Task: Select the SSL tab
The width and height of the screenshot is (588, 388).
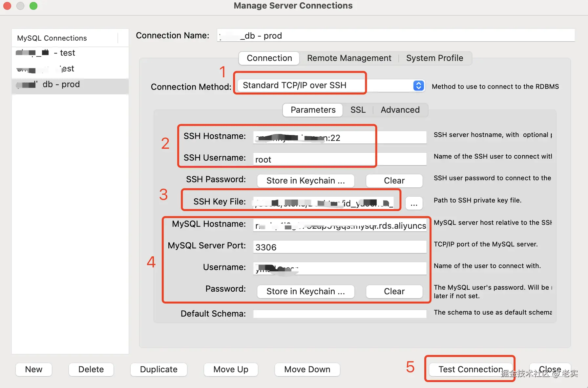Action: pyautogui.click(x=358, y=110)
